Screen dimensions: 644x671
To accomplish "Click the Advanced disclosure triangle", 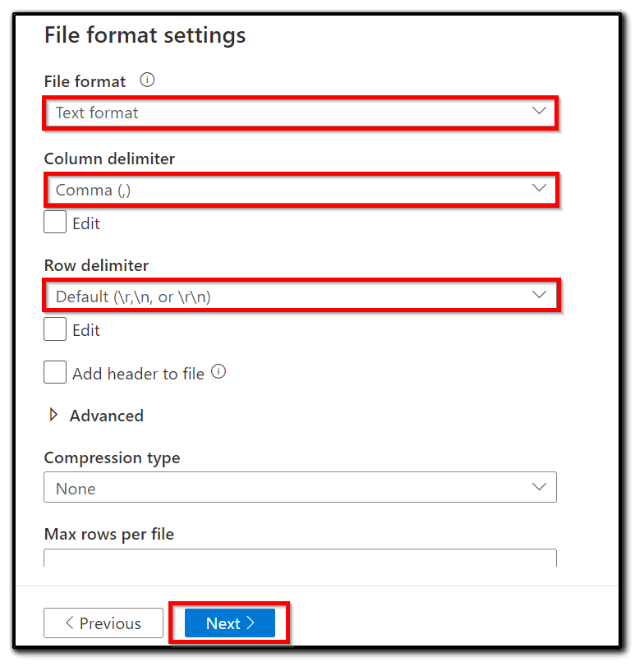I will 53,416.
